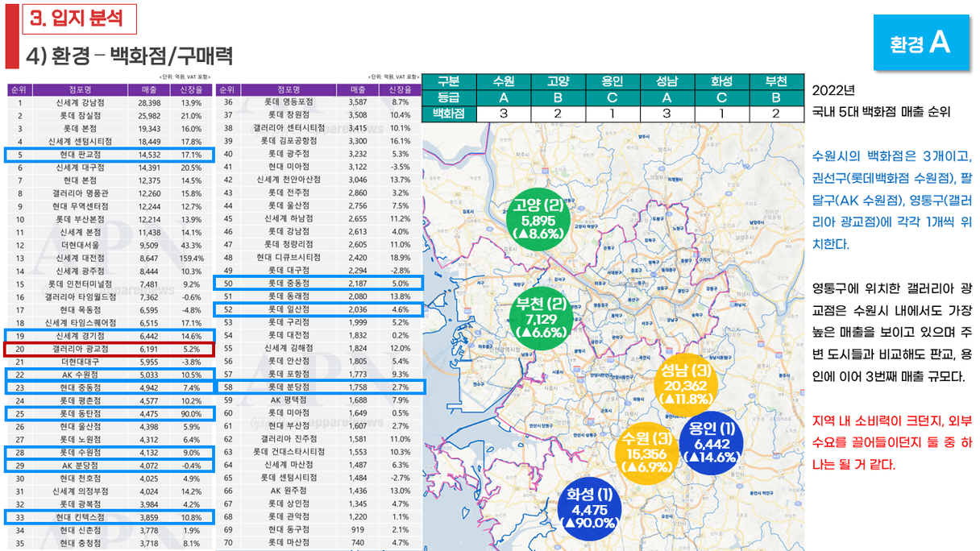Select the '2022년 국내 5대 백화점 매출 순위' caption

pyautogui.click(x=882, y=101)
